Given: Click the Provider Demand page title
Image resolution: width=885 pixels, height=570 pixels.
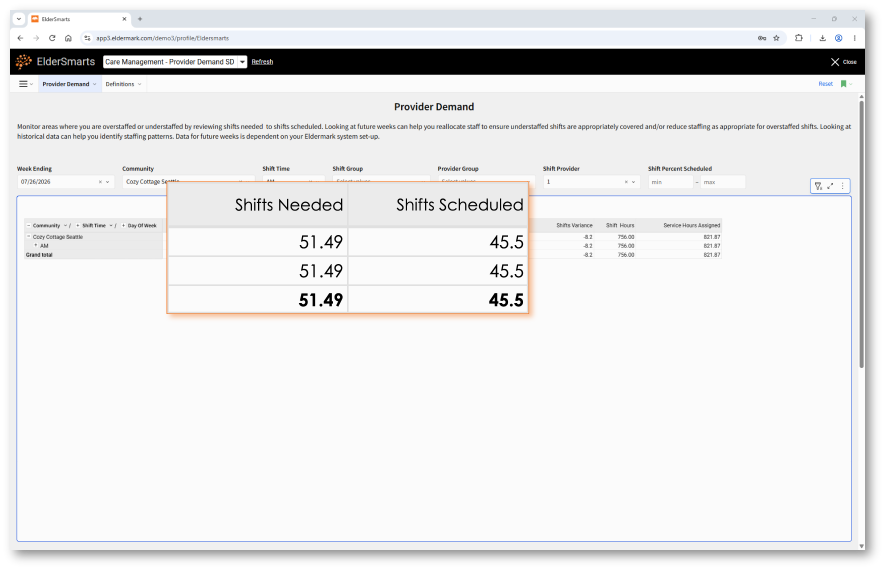Looking at the screenshot, I should (434, 107).
